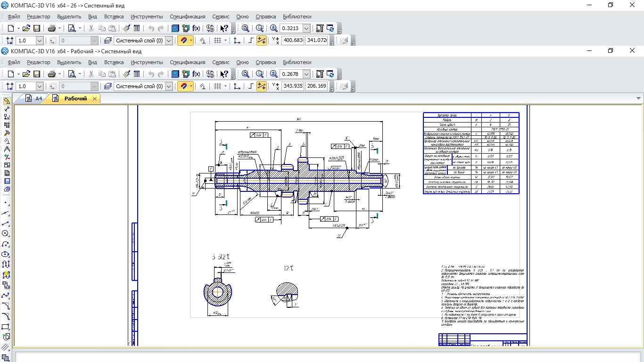Open Geometry panel switch at sidebar top
Viewport: 644px width, 362px height.
tap(6, 101)
